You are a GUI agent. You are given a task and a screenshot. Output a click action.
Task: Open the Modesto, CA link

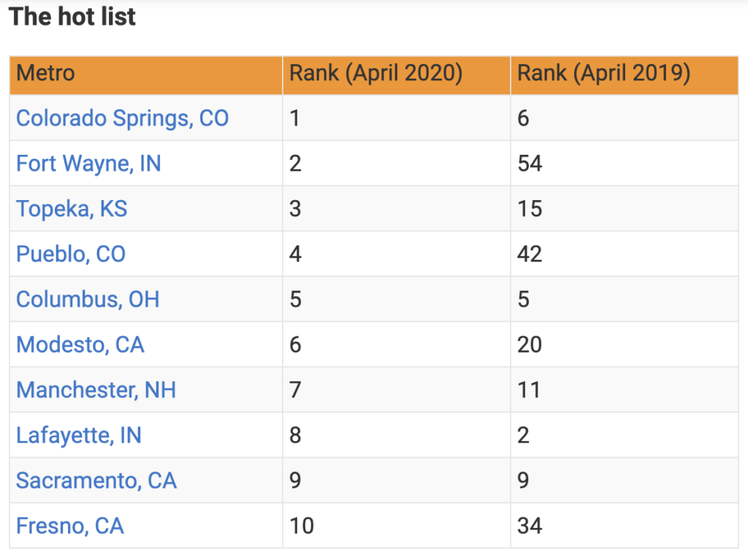pyautogui.click(x=80, y=345)
